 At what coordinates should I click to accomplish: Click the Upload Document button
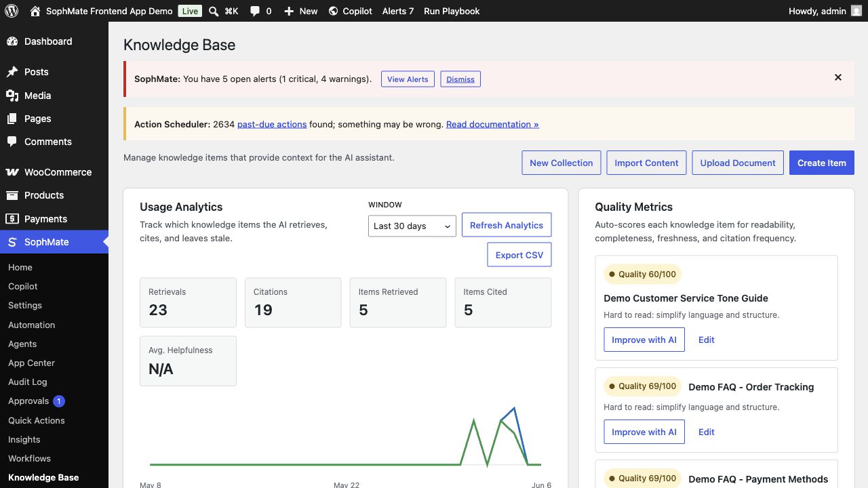738,163
